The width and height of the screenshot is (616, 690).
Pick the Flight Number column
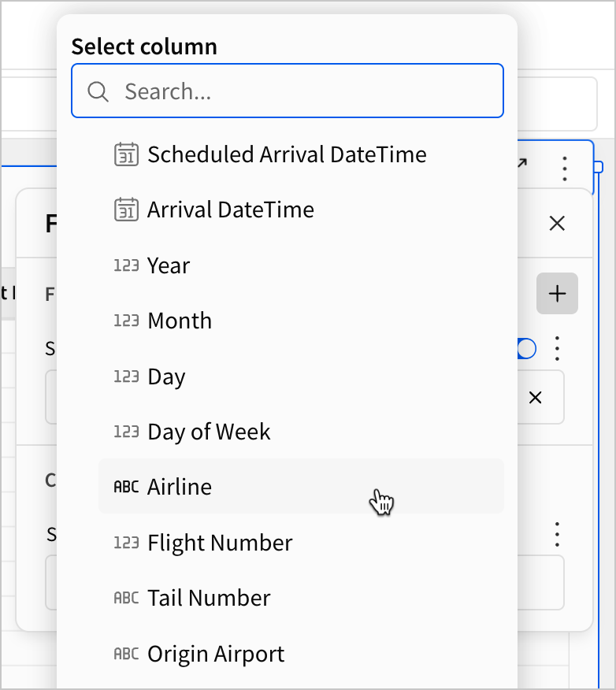(220, 543)
